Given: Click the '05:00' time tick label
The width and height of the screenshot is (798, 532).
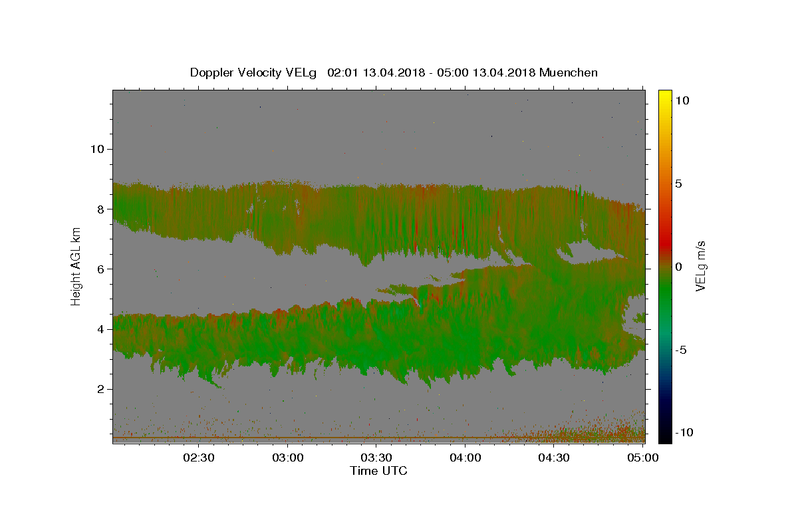Looking at the screenshot, I should pos(643,458).
